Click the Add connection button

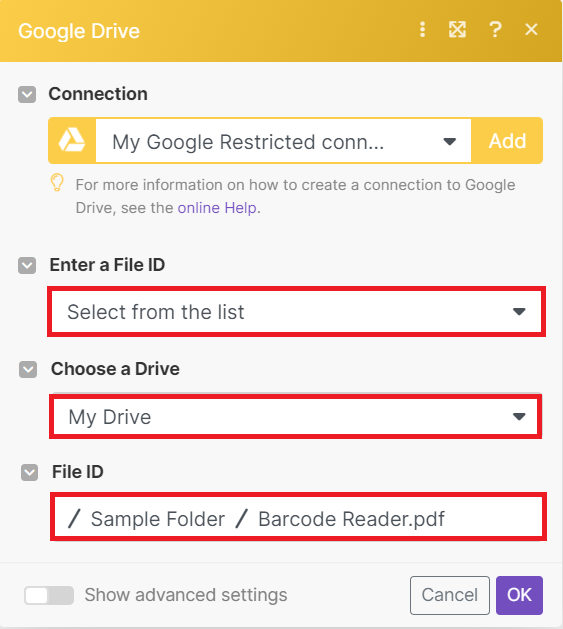(x=507, y=141)
